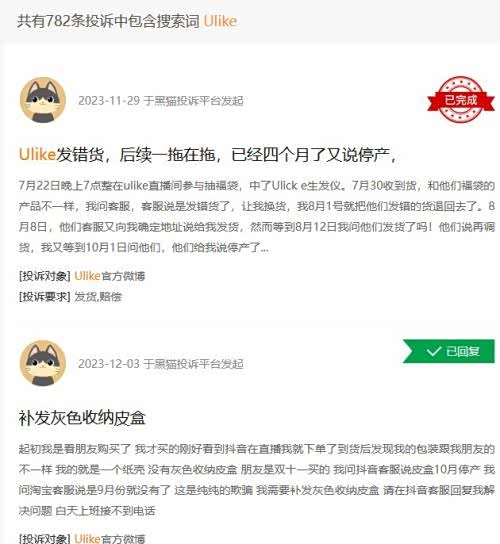Click the orange Ulike search keyword in header

[x=220, y=21]
